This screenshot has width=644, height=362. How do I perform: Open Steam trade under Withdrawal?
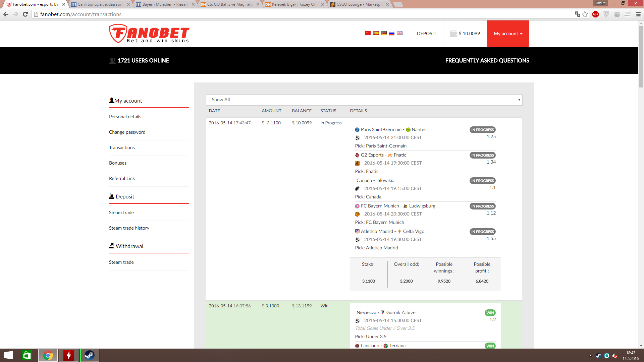[121, 262]
